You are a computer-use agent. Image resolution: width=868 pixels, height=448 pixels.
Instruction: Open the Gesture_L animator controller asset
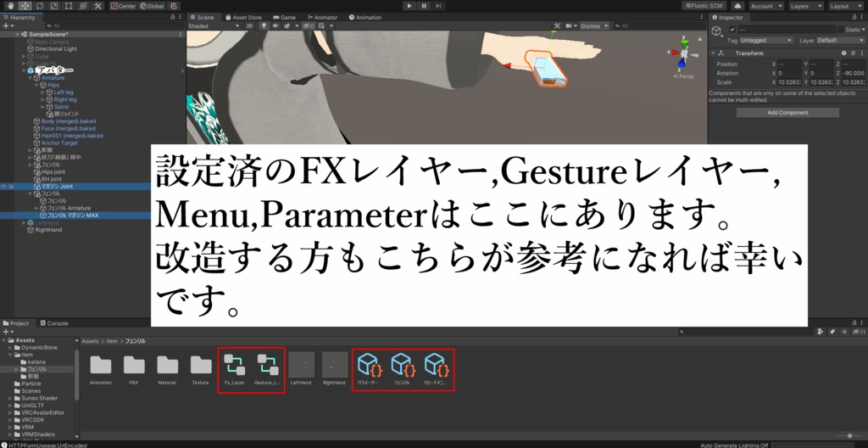pyautogui.click(x=267, y=369)
